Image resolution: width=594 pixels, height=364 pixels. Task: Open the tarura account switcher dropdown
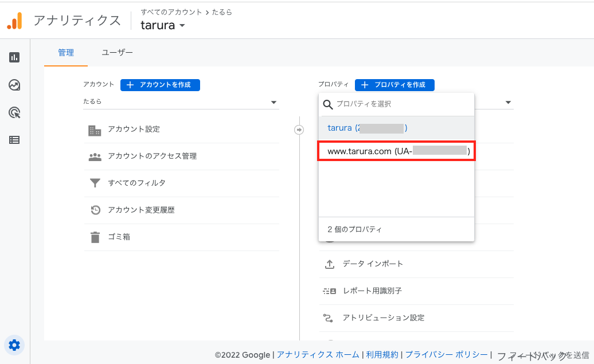point(163,25)
